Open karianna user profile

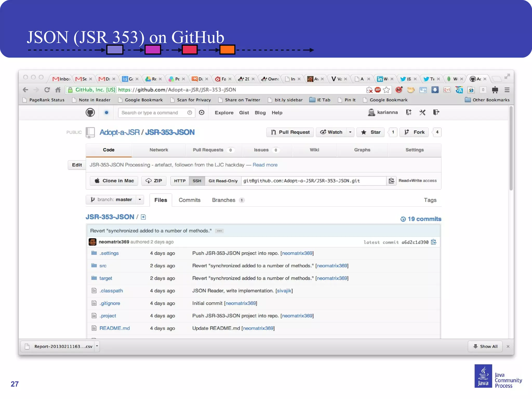(383, 112)
